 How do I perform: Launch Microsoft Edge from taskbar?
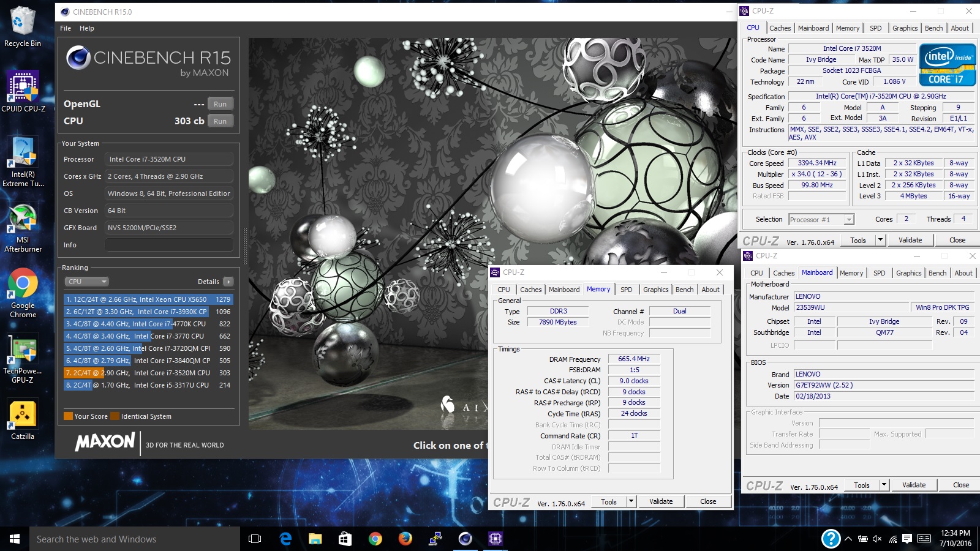click(285, 539)
